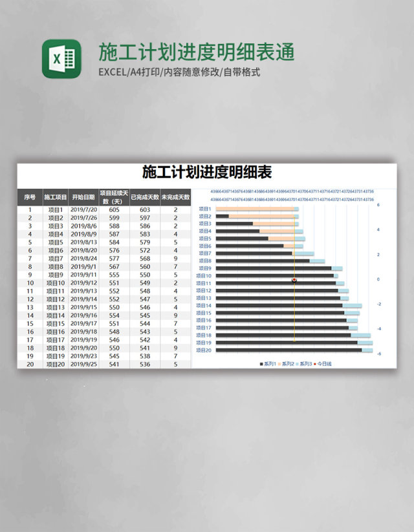Click the light blue segment of 项目14 bar
The width and height of the screenshot is (414, 532).
[x=352, y=306]
